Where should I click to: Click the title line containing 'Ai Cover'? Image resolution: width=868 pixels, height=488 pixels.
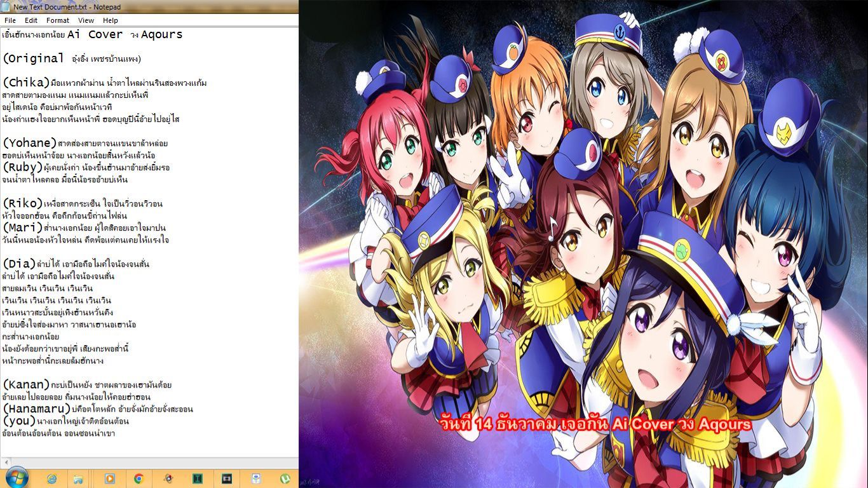(93, 34)
